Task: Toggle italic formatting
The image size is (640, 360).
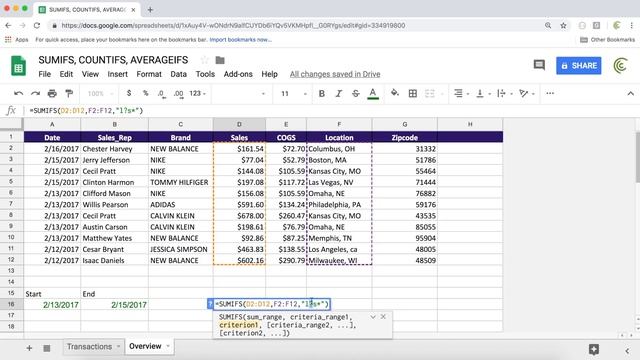Action: (339, 93)
